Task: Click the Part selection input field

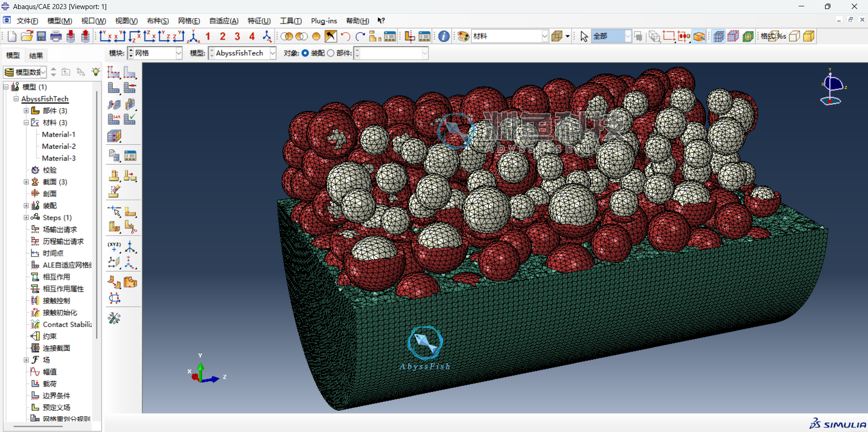Action: (x=391, y=53)
